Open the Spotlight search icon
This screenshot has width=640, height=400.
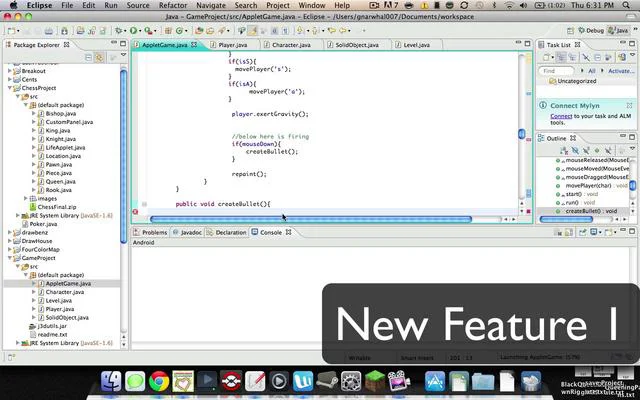coord(626,5)
